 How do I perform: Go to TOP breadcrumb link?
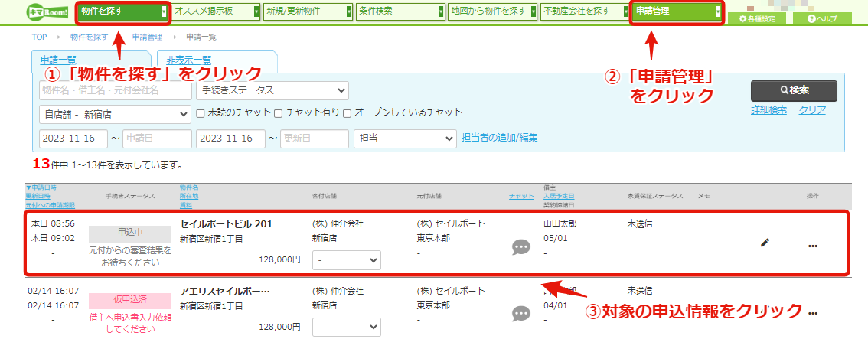tap(39, 37)
